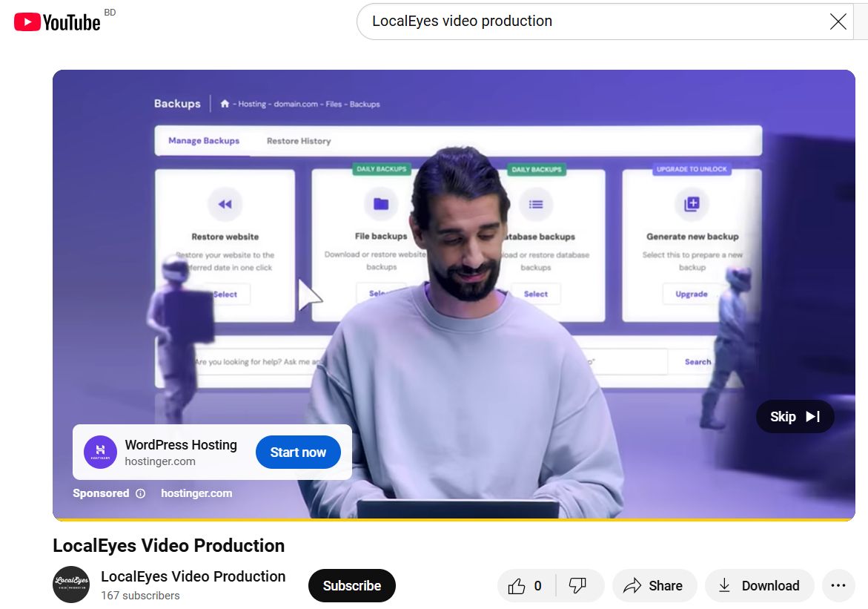Download the video
This screenshot has height=609, width=868.
pos(759,586)
